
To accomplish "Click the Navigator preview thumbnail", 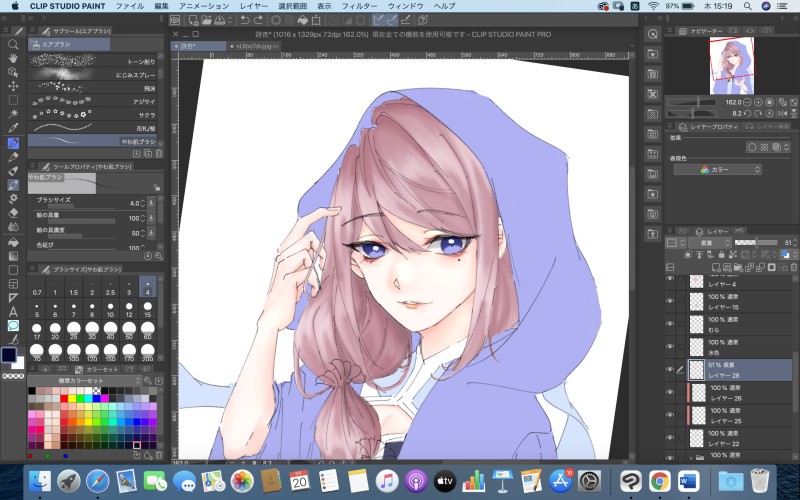I will point(732,65).
